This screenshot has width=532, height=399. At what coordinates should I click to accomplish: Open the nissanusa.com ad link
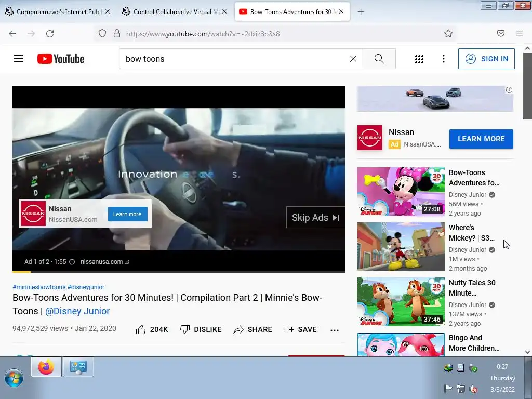[x=104, y=262]
